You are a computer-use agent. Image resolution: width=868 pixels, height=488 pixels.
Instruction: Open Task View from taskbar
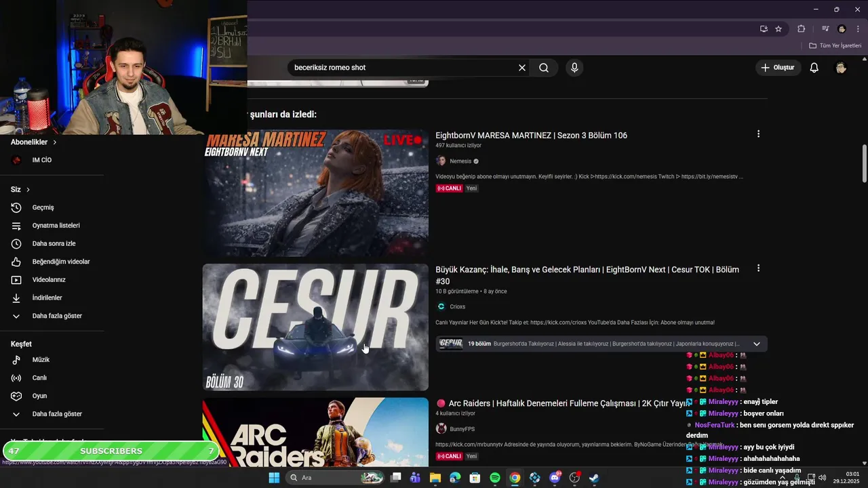396,478
